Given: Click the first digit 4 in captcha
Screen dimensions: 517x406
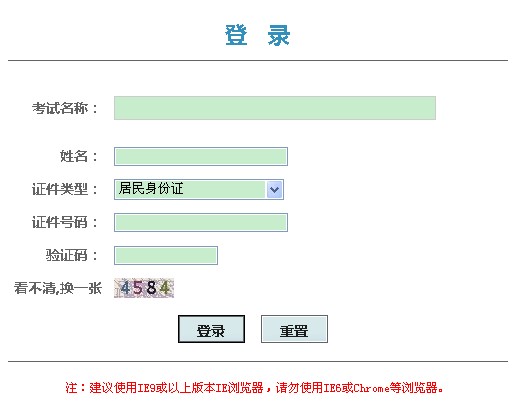Looking at the screenshot, I should 125,288.
